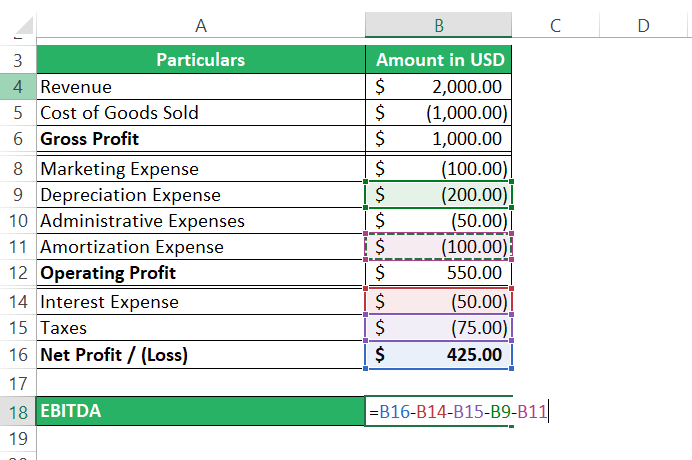This screenshot has height=460, width=692.
Task: Click row 18 header number
Action: (18, 410)
